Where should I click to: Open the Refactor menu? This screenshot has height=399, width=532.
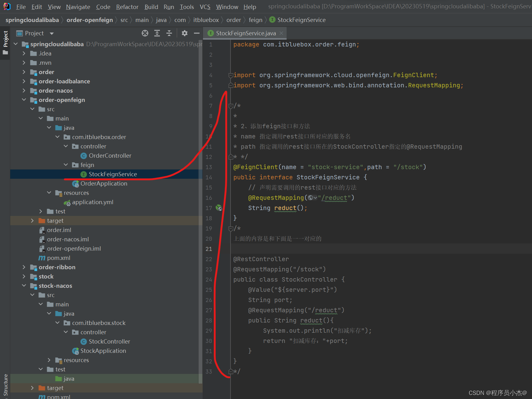127,7
